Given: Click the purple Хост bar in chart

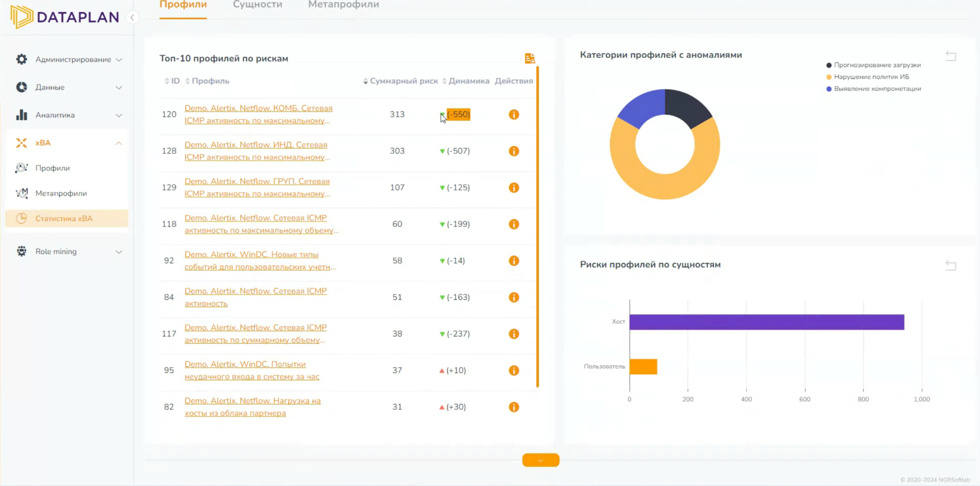Looking at the screenshot, I should [x=767, y=322].
